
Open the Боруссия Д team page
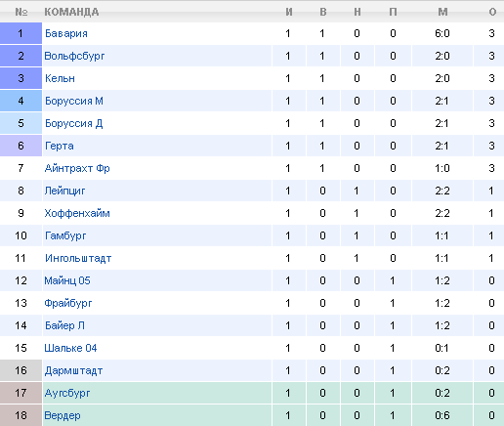tap(74, 123)
